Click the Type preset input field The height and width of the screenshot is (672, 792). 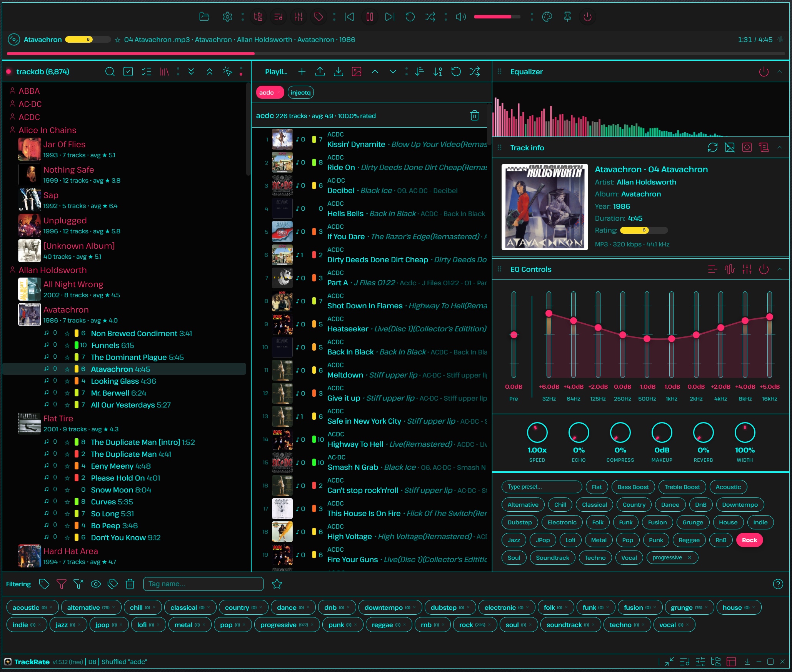click(x=542, y=487)
